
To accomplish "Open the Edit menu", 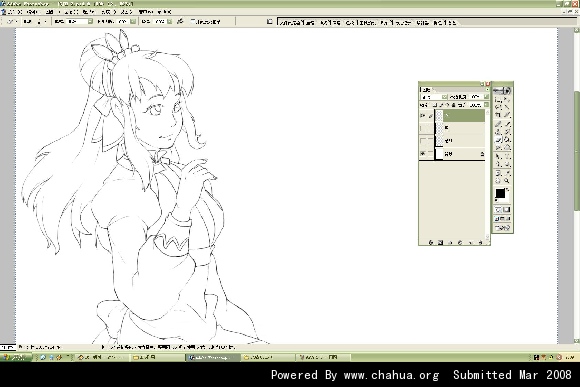I will pos(32,12).
